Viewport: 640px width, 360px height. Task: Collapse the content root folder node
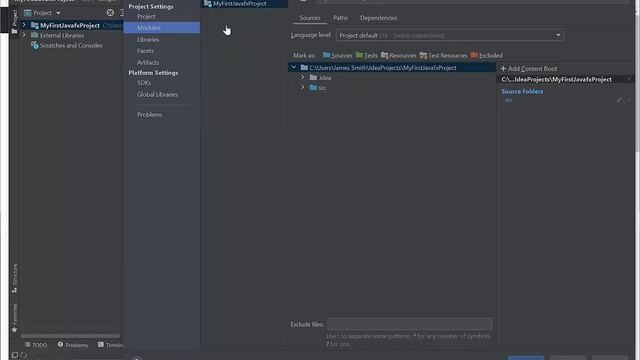[x=293, y=67]
